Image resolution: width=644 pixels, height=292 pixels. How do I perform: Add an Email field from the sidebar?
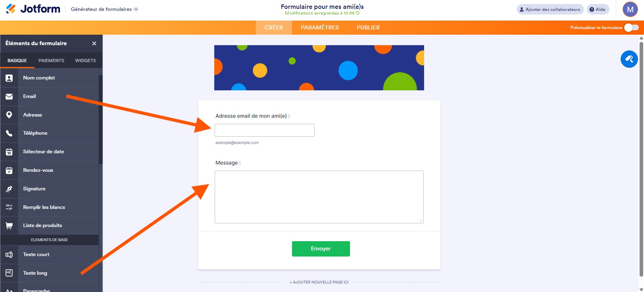[29, 96]
